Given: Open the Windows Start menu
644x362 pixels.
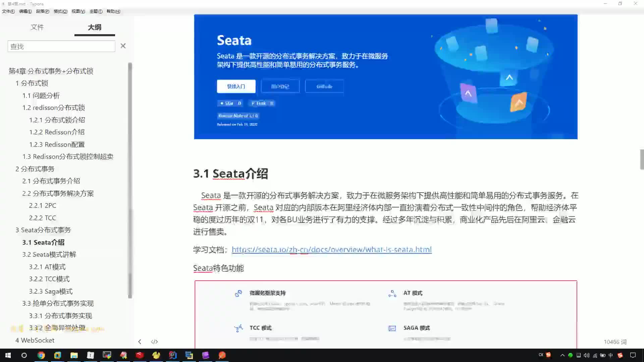Looking at the screenshot, I should (8, 355).
